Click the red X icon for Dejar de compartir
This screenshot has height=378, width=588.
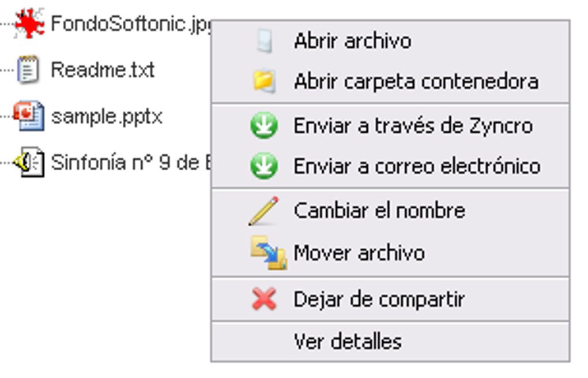(x=264, y=300)
